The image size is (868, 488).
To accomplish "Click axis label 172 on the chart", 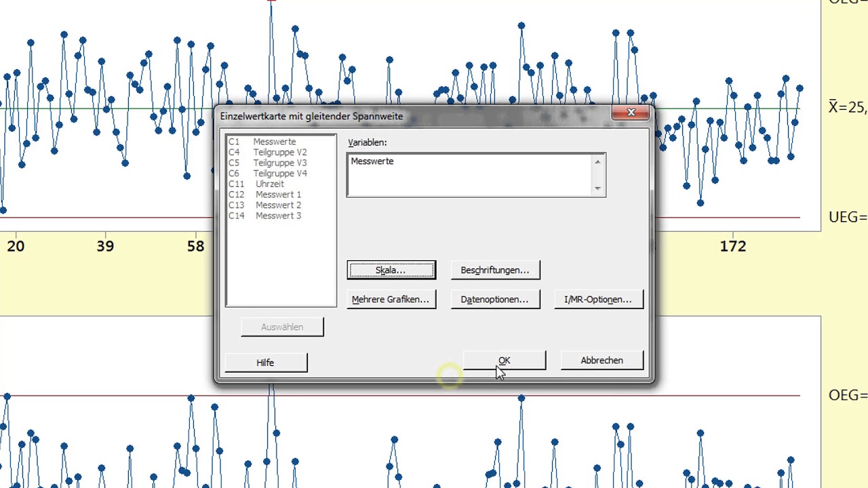I will pos(733,246).
